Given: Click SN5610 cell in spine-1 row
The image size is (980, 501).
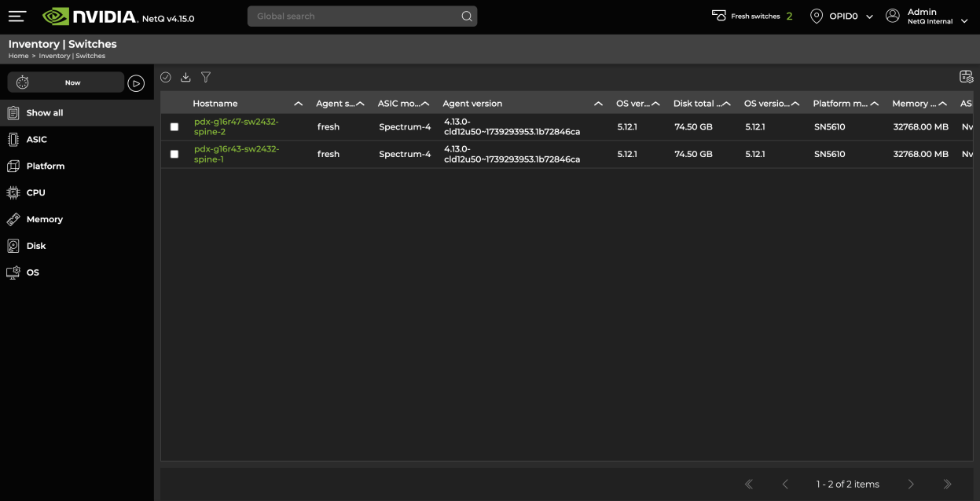Looking at the screenshot, I should [830, 155].
